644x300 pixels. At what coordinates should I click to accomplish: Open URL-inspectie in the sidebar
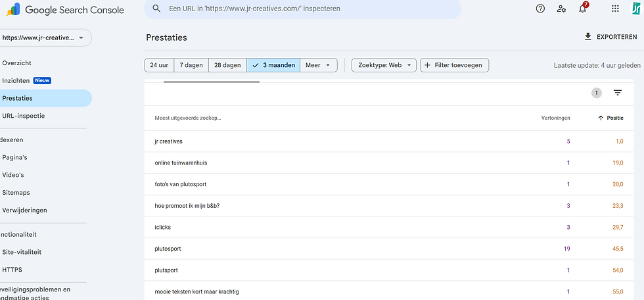[x=24, y=116]
